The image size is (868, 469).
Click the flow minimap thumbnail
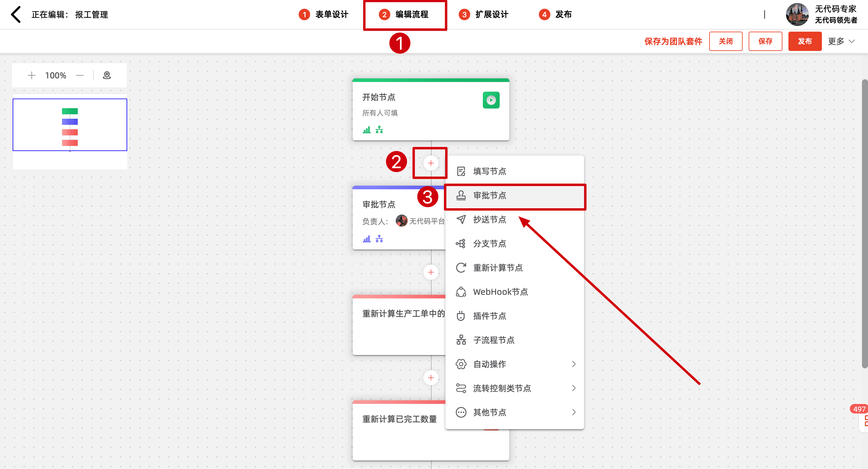click(x=70, y=125)
